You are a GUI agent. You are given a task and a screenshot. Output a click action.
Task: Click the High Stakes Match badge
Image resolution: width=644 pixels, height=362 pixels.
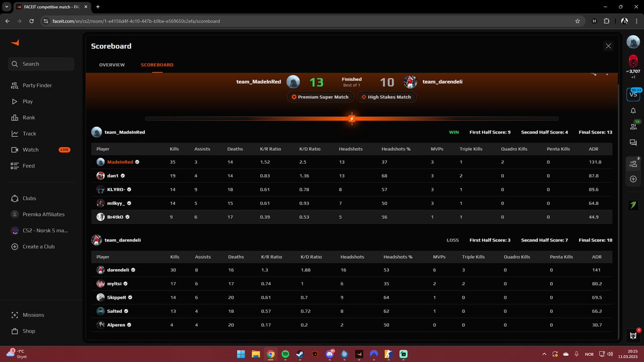pyautogui.click(x=386, y=97)
